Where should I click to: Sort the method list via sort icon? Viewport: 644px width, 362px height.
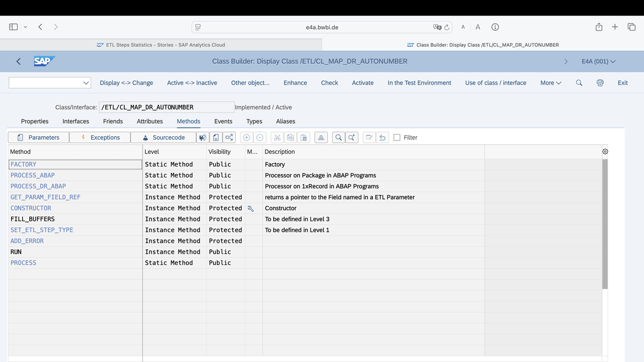(x=321, y=137)
